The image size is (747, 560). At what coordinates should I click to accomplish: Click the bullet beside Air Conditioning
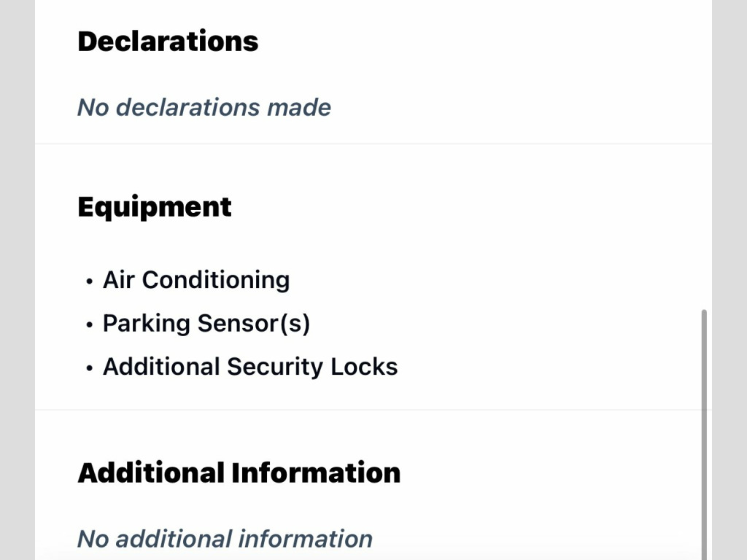point(89,281)
